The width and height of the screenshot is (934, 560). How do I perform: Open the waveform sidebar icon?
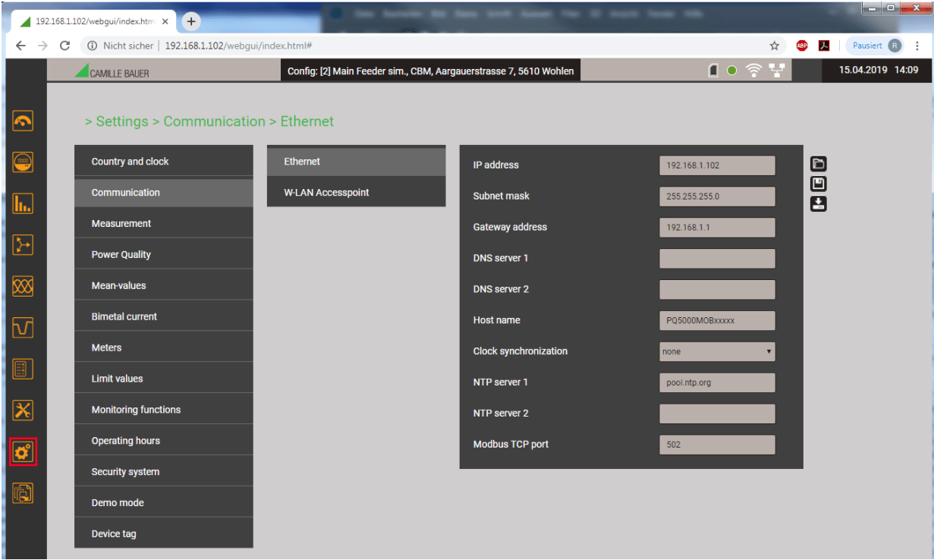coord(23,286)
